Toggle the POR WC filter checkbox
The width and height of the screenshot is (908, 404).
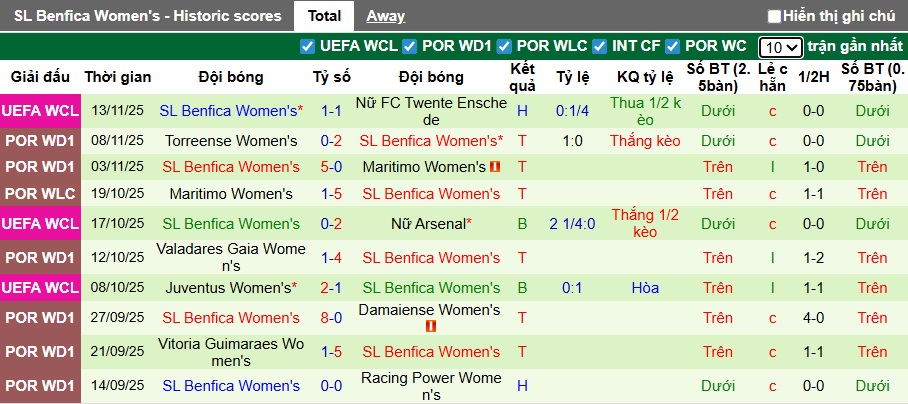click(x=673, y=46)
